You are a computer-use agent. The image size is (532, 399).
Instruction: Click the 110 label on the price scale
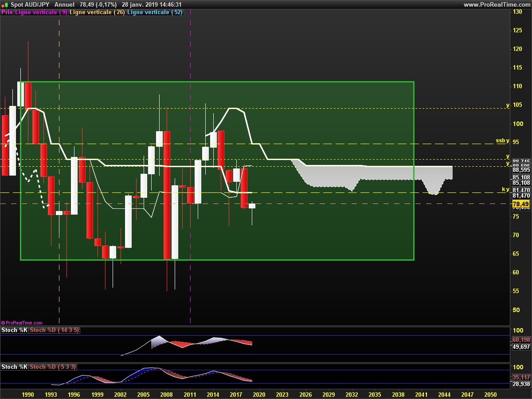517,86
